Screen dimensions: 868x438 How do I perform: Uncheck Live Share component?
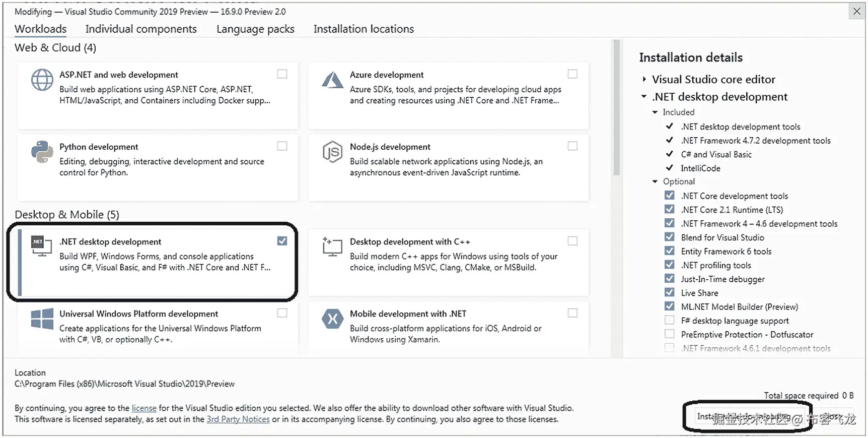670,292
